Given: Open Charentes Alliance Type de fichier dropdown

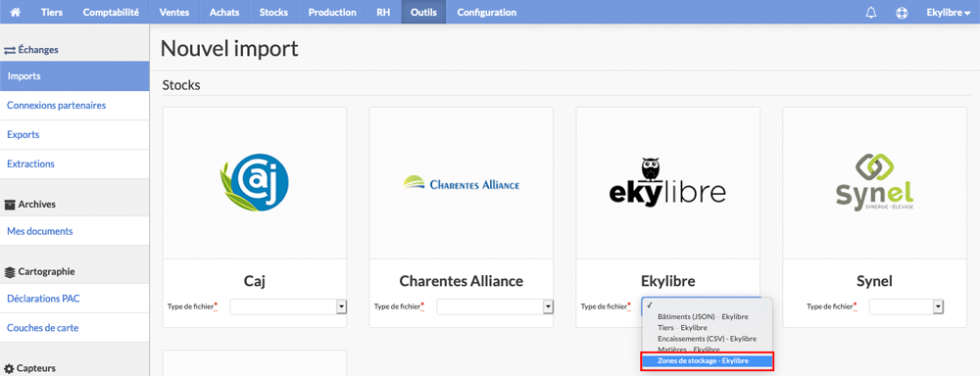Looking at the screenshot, I should [x=495, y=306].
